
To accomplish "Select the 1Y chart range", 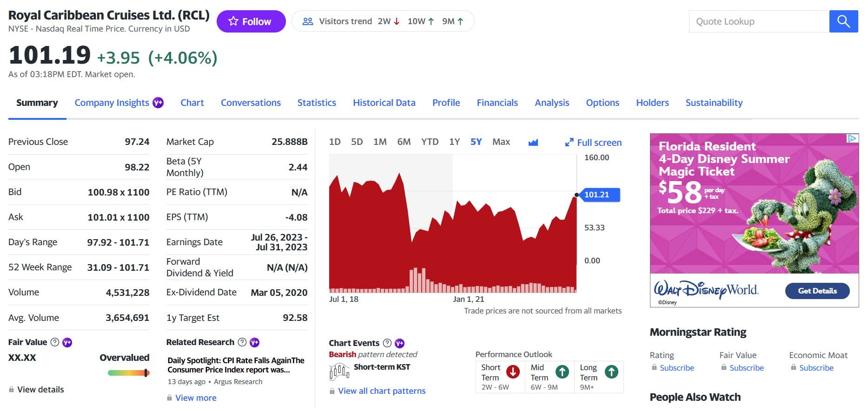I will pos(455,142).
